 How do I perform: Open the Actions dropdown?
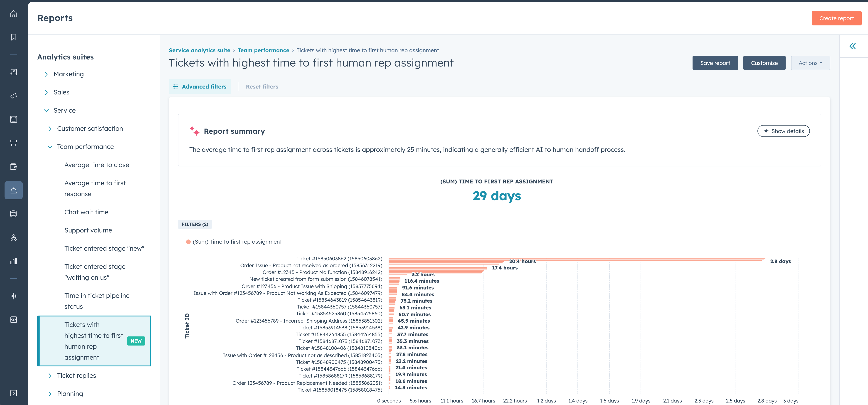point(810,63)
